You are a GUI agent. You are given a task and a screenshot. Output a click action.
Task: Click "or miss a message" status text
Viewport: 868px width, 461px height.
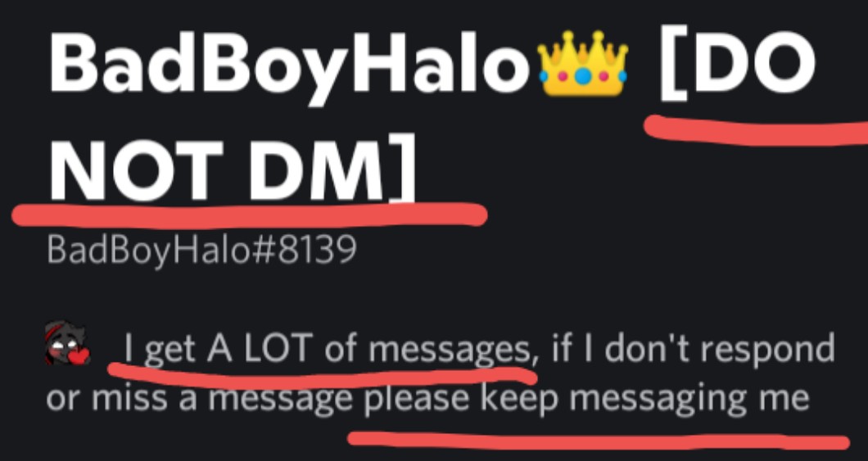(x=199, y=399)
